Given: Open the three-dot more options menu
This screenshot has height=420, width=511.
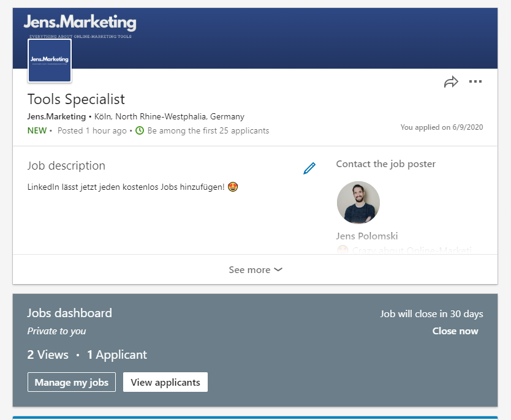Looking at the screenshot, I should [x=475, y=81].
